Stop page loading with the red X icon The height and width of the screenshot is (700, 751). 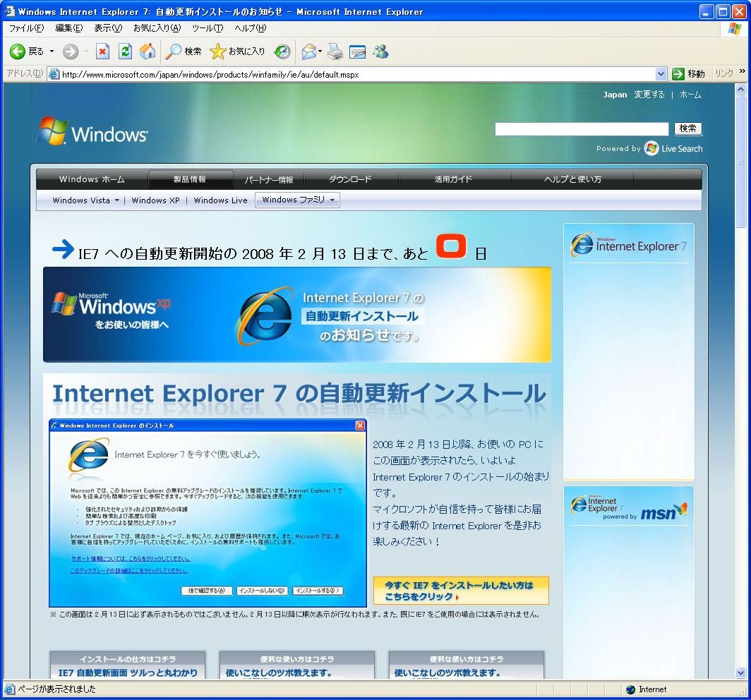102,52
